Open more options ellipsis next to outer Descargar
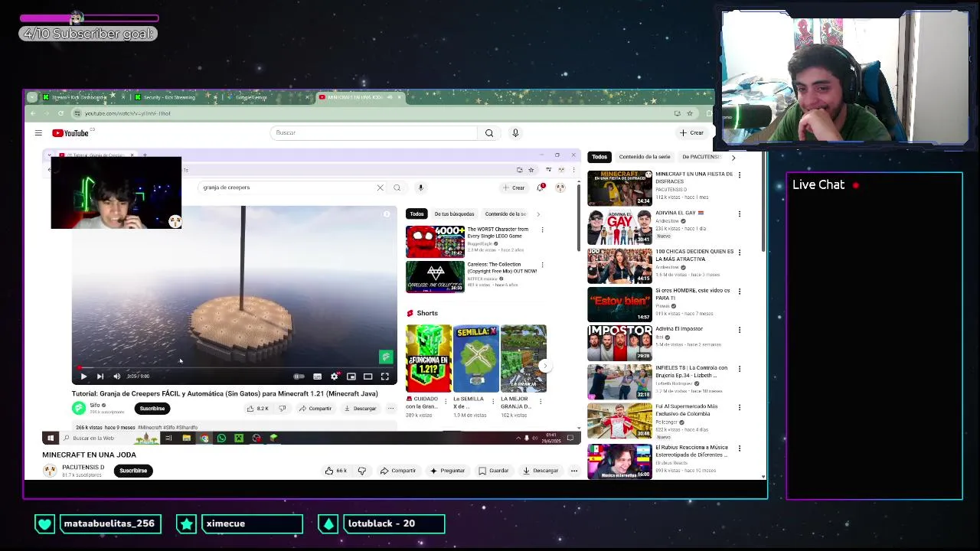Screen dimensions: 980x551 coord(573,471)
